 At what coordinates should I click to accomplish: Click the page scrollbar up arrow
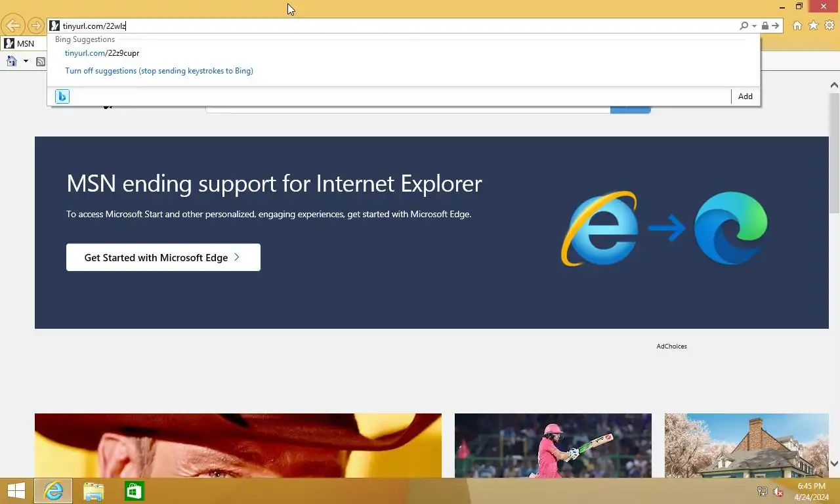pyautogui.click(x=834, y=85)
